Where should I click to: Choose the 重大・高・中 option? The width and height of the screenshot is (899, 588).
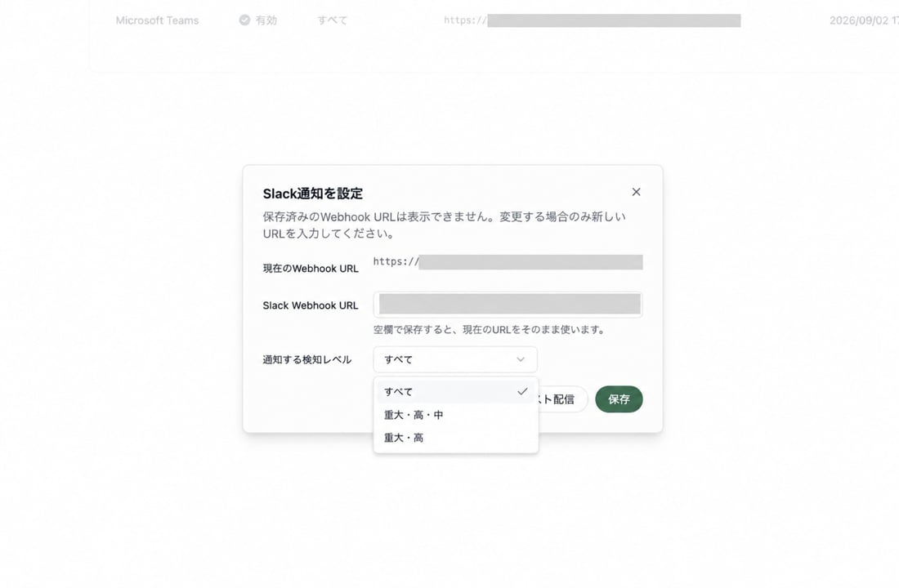click(455, 415)
